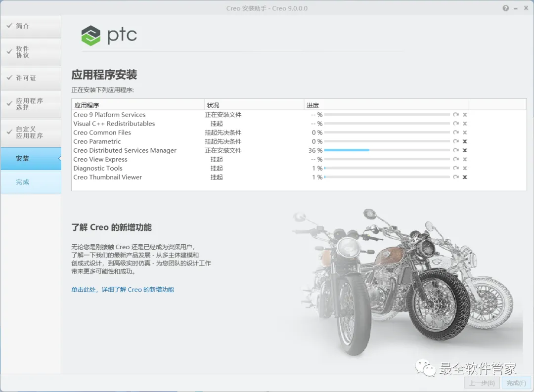The height and width of the screenshot is (392, 534).
Task: Retry Diagnostic Tools installation
Action: point(456,168)
